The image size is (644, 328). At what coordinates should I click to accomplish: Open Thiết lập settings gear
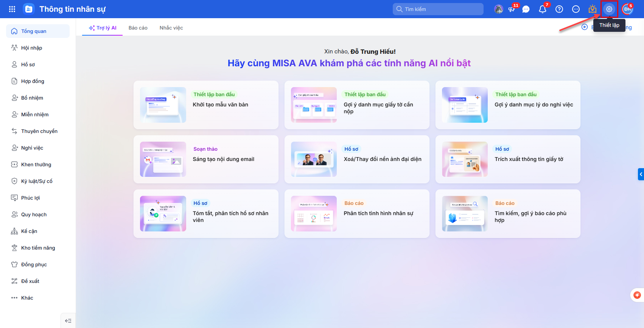point(609,9)
